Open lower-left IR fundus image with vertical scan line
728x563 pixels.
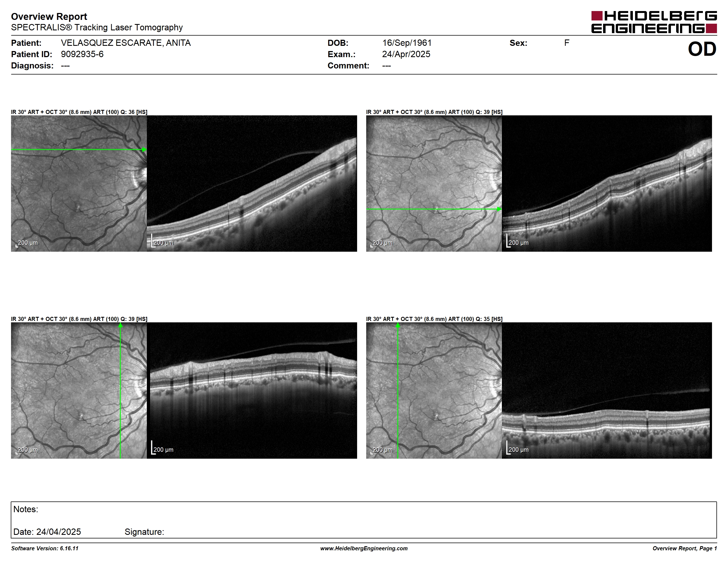[x=79, y=390]
